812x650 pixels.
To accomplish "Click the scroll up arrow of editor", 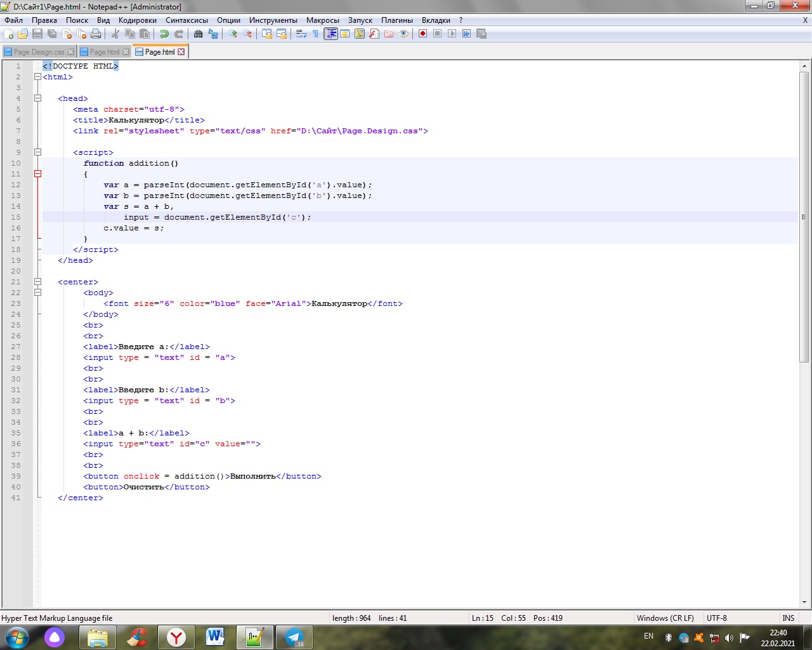I will click(804, 66).
